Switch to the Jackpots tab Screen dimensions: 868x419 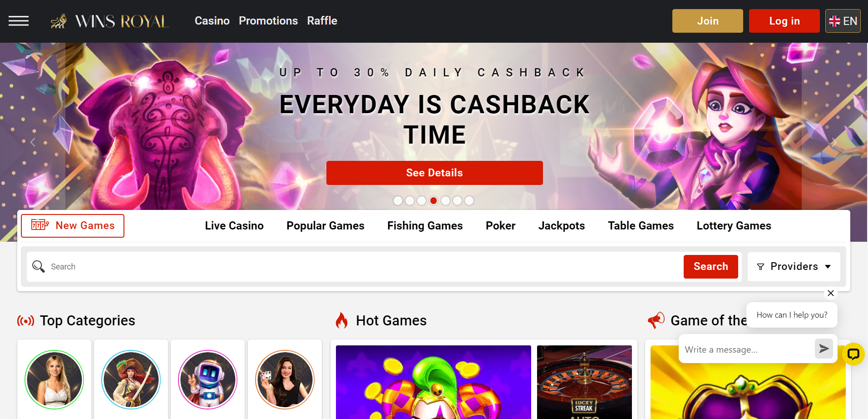pyautogui.click(x=562, y=226)
